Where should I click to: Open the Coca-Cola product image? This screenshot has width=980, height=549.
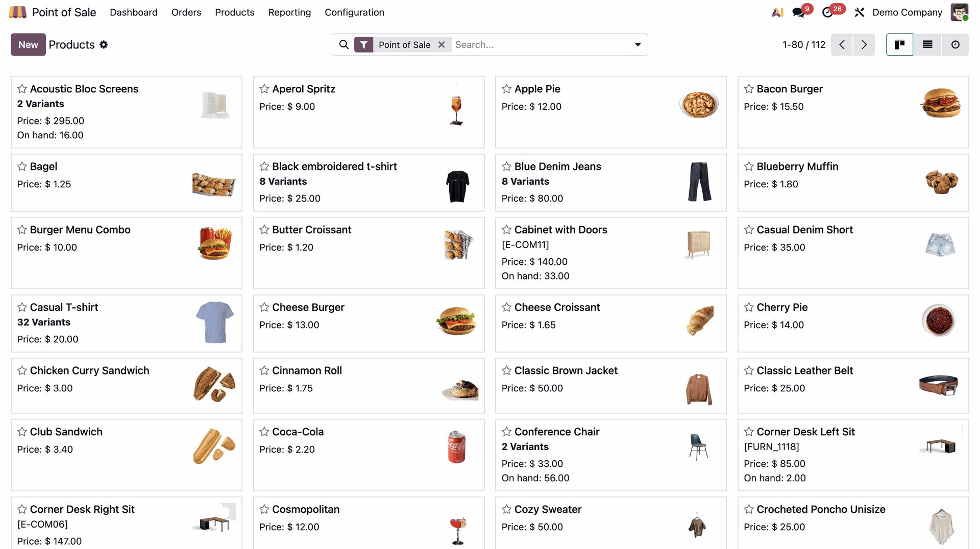457,447
